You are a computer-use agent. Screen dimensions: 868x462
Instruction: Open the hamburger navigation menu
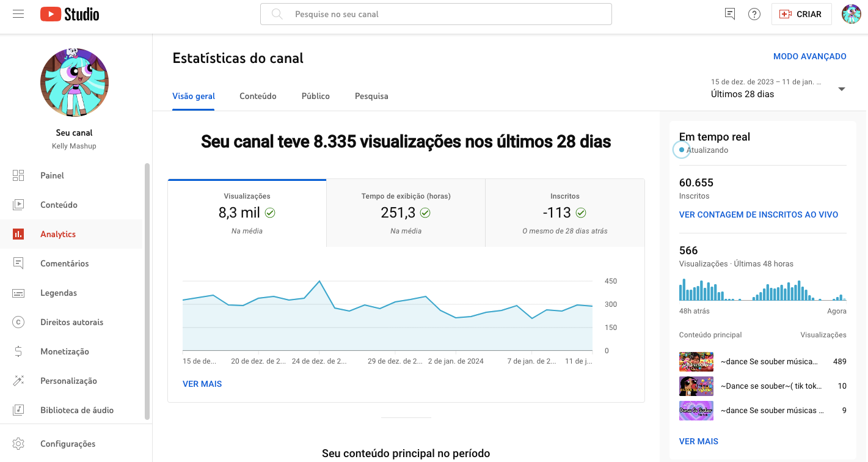18,14
